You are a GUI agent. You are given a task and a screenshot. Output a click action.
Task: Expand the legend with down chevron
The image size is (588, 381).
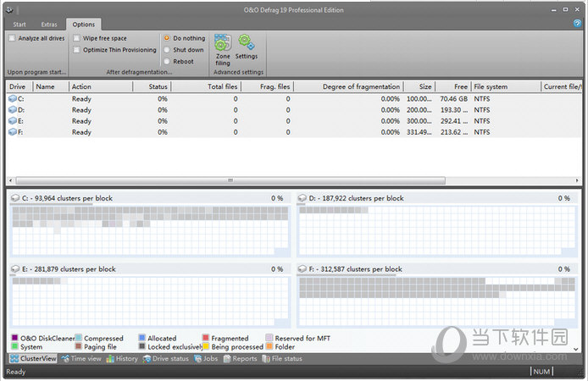tap(576, 349)
